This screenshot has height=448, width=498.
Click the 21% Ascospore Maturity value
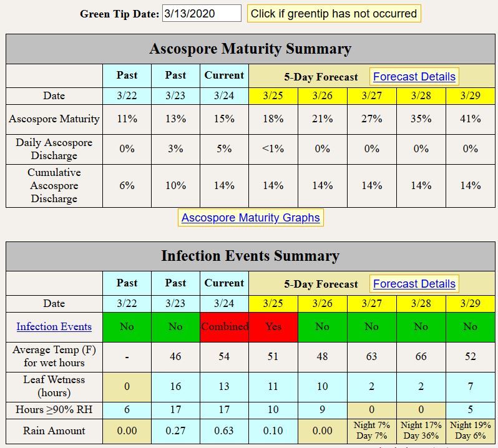323,119
